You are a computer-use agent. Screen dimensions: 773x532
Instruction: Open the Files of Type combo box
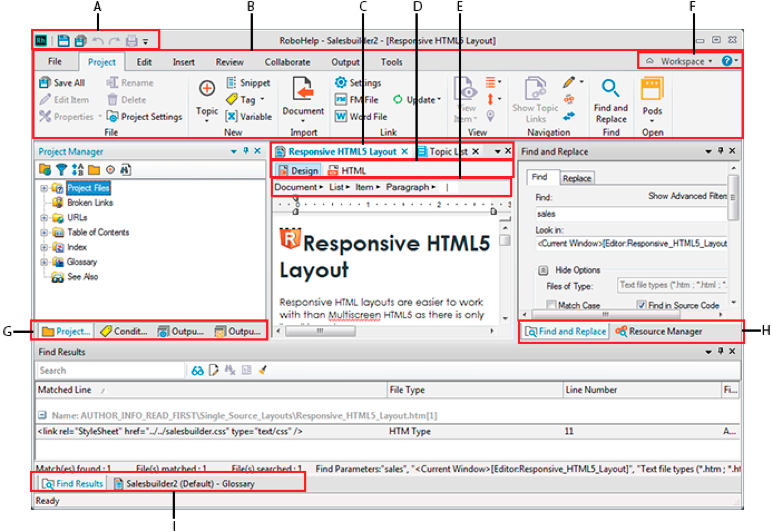pyautogui.click(x=672, y=285)
